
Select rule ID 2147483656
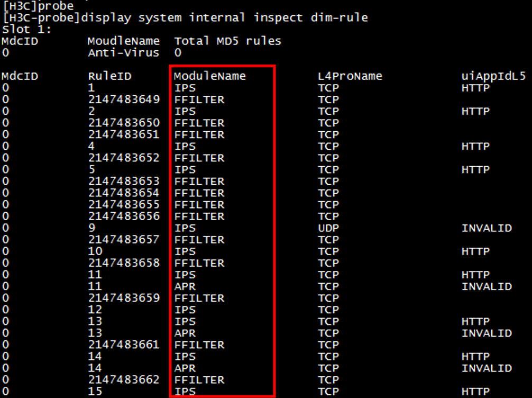[124, 216]
